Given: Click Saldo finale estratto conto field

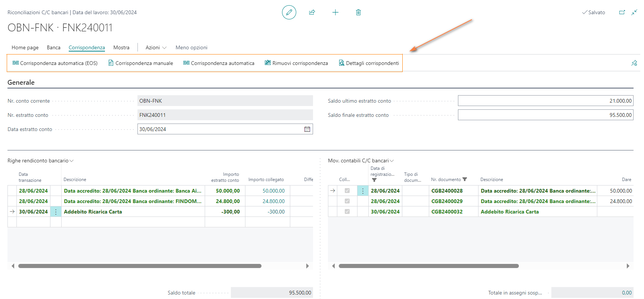Looking at the screenshot, I should coord(546,115).
